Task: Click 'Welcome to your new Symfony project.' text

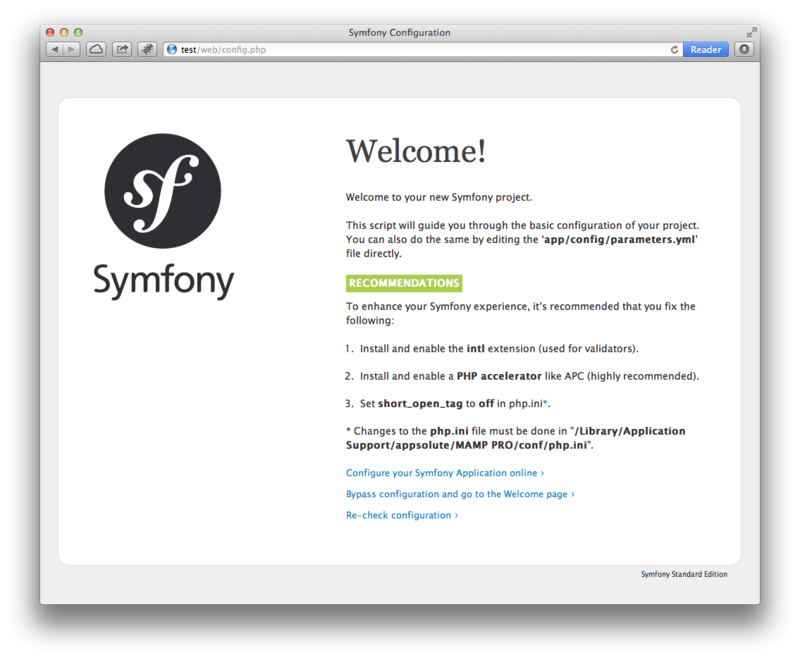Action: click(439, 197)
